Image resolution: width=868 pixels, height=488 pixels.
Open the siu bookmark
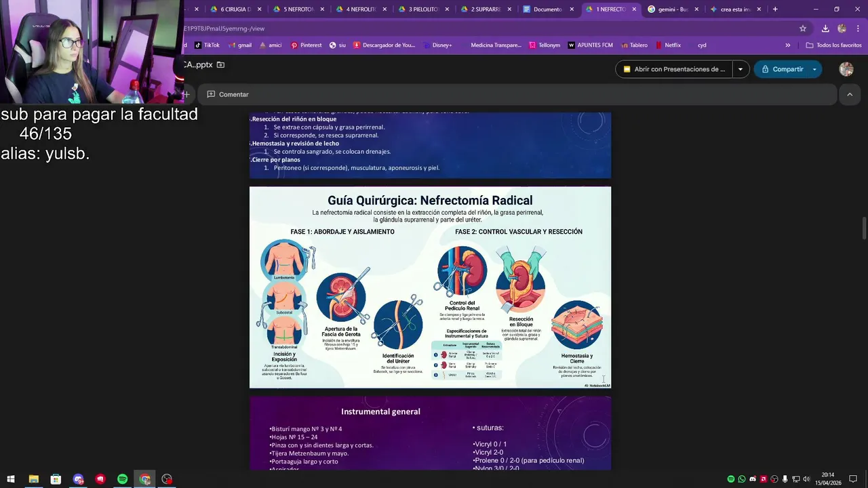[337, 45]
